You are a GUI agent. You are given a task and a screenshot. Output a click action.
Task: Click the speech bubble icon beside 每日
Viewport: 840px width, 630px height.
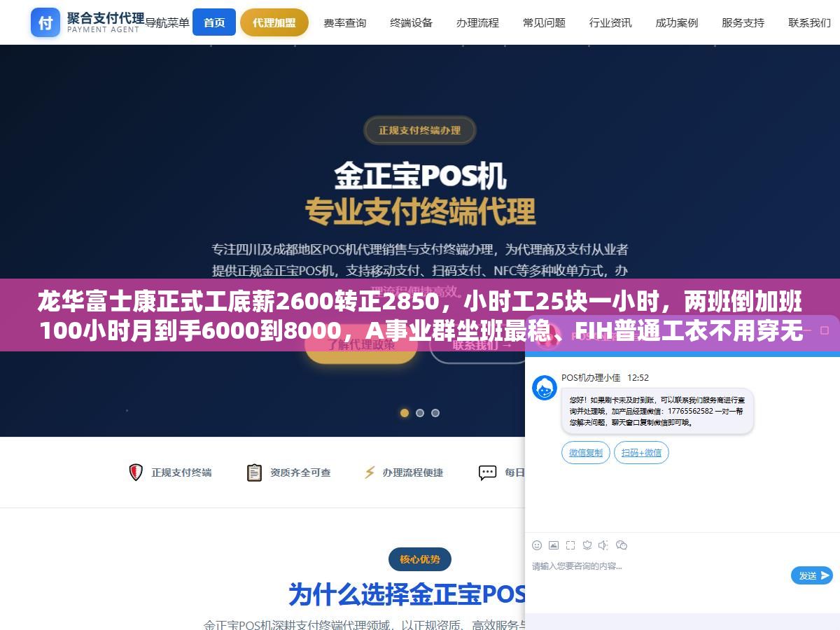tap(487, 472)
